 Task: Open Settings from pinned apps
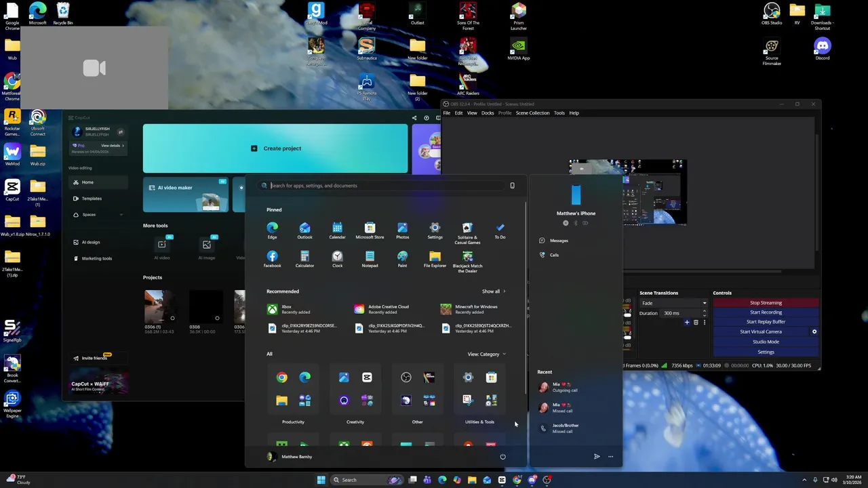click(x=435, y=230)
